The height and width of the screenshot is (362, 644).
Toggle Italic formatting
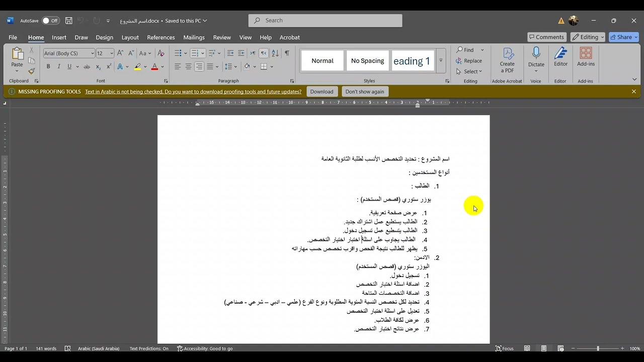[x=58, y=66]
